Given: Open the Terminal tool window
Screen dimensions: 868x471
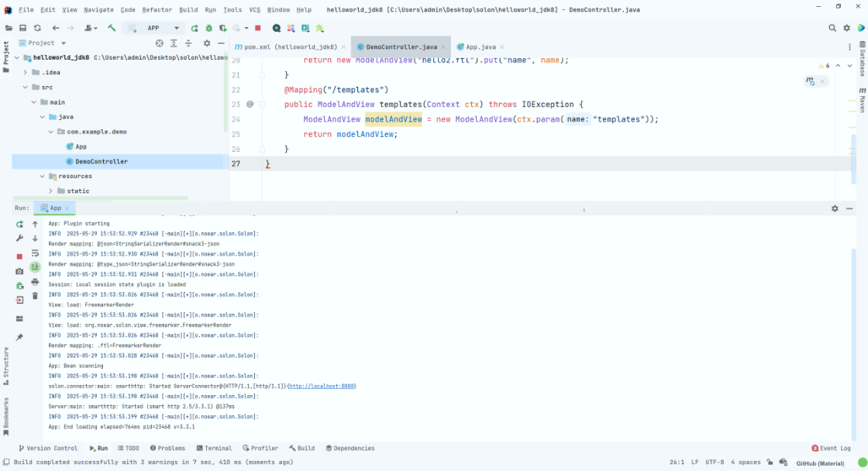Looking at the screenshot, I should (214, 449).
